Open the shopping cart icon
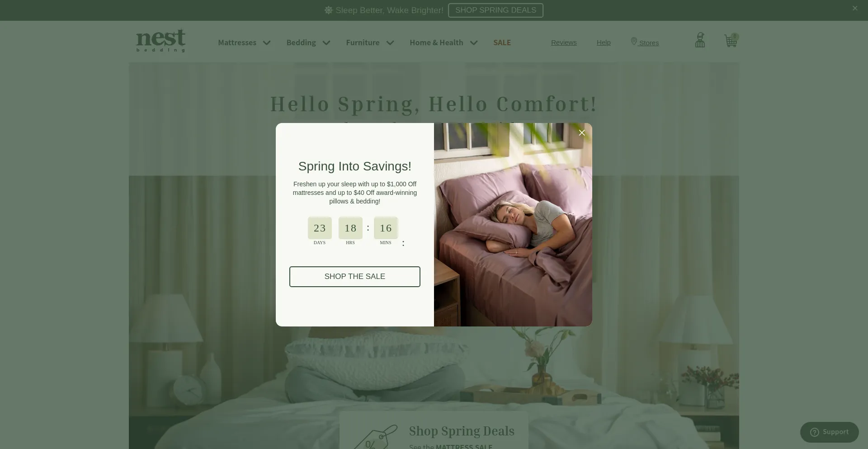 point(731,41)
